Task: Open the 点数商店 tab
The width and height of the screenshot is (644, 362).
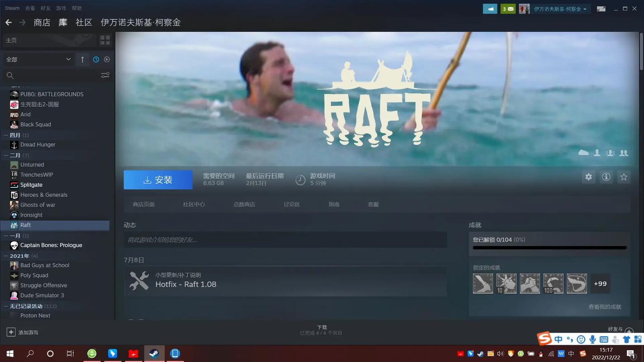Action: pyautogui.click(x=244, y=205)
